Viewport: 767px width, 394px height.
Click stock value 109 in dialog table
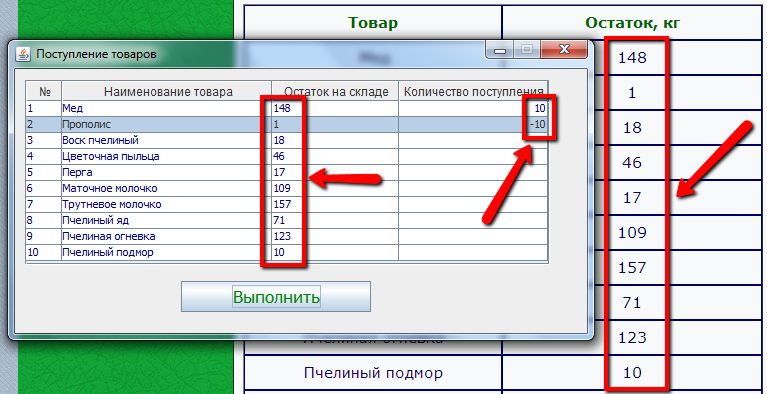[x=282, y=188]
